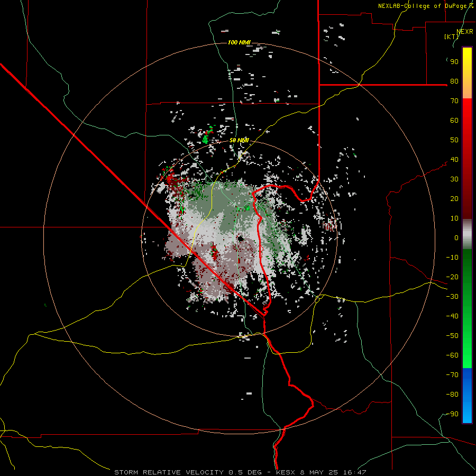Click the -20 scale value
The image size is (476, 476).
pyautogui.click(x=452, y=277)
